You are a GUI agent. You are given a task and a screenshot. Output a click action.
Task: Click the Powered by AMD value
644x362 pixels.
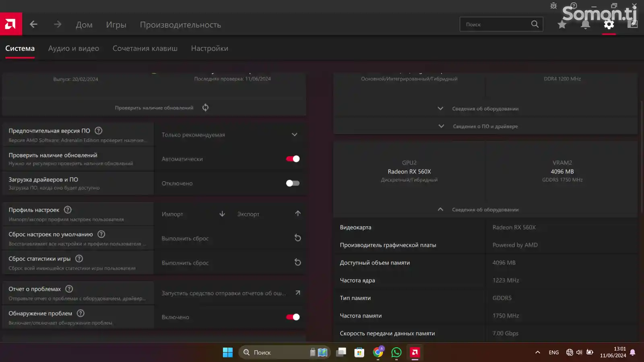(515, 245)
